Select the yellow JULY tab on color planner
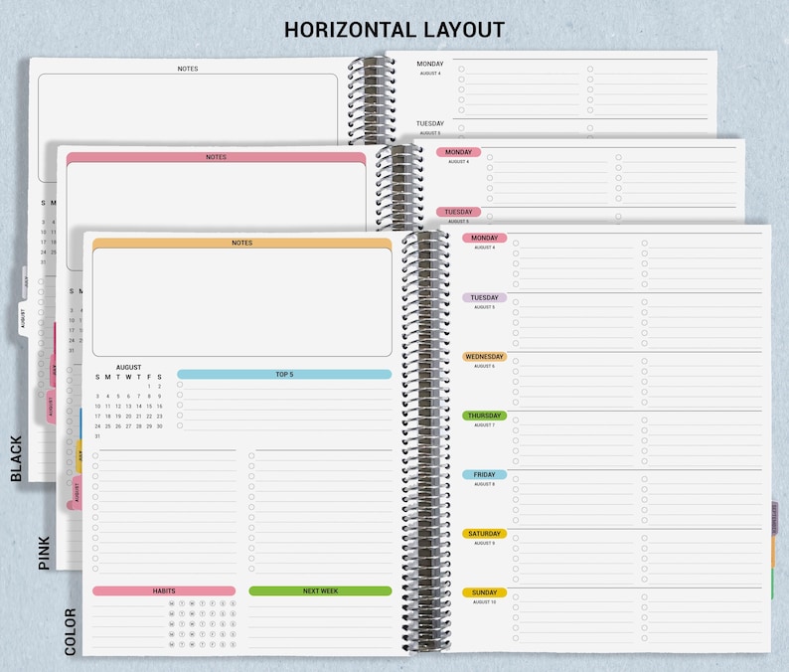This screenshot has width=789, height=672. tap(79, 456)
